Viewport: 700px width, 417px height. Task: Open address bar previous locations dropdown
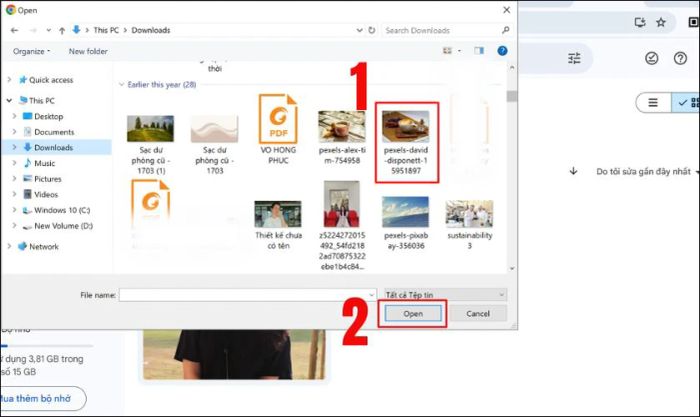coord(359,30)
